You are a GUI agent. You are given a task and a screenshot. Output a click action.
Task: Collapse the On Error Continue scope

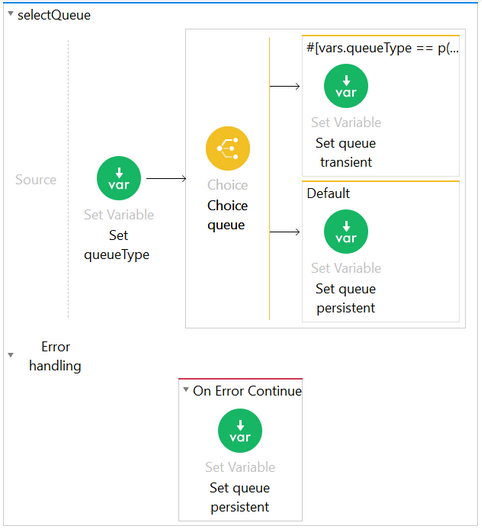click(186, 389)
